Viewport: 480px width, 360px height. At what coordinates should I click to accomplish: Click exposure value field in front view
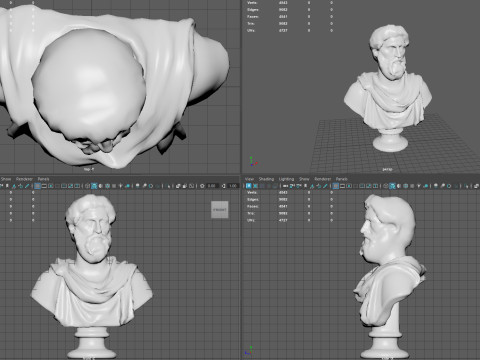click(x=212, y=186)
